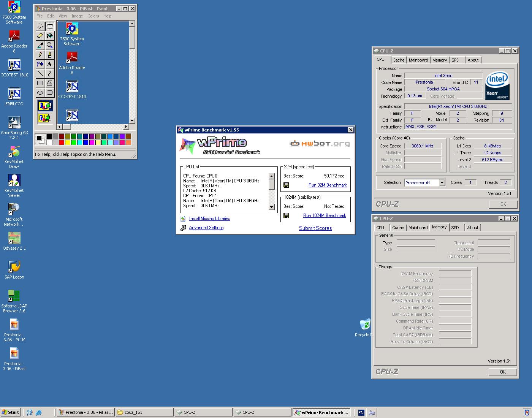Viewport: 532px width, 418px height.
Task: Click the Submit Scores link in wPrime
Action: coord(315,228)
